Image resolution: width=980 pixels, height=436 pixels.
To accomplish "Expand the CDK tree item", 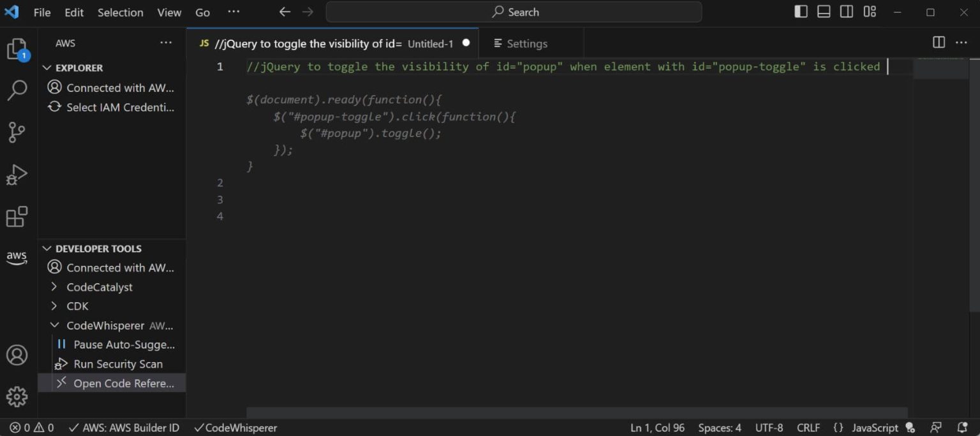I will [x=77, y=306].
